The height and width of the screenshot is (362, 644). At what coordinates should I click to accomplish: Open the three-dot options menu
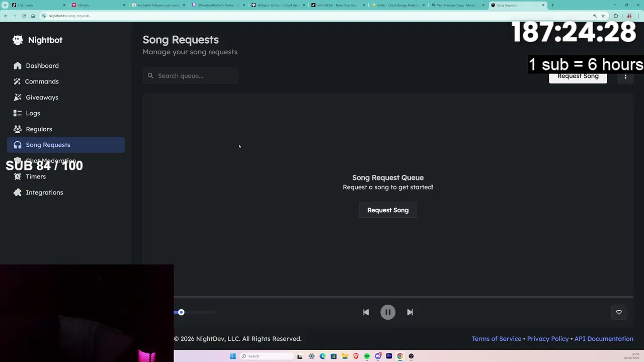pyautogui.click(x=625, y=76)
